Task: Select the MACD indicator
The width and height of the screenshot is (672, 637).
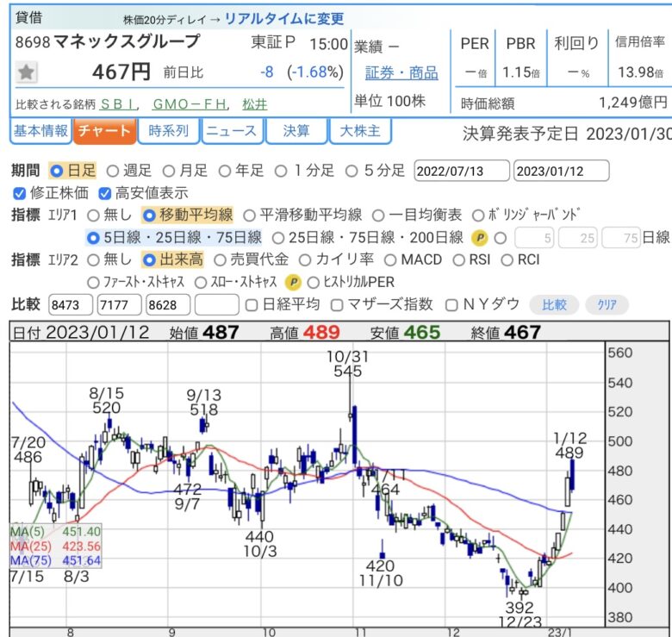Action: 390,260
